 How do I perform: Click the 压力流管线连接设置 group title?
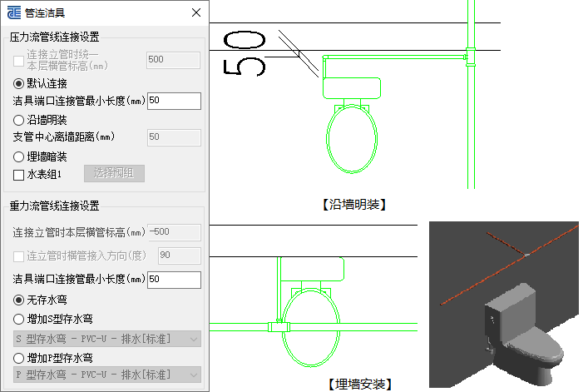54,37
